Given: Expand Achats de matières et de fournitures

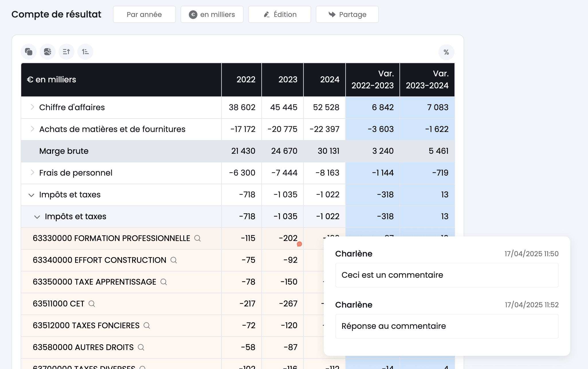Looking at the screenshot, I should 32,129.
